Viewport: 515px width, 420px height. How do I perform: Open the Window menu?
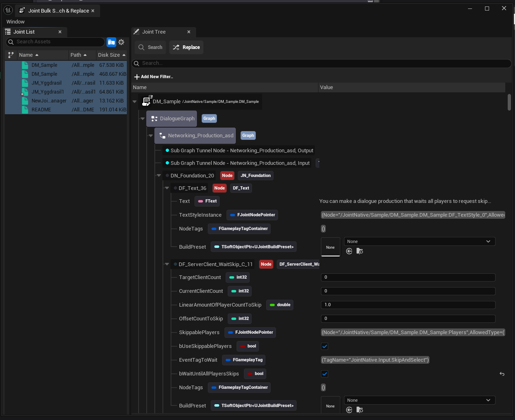pos(15,22)
